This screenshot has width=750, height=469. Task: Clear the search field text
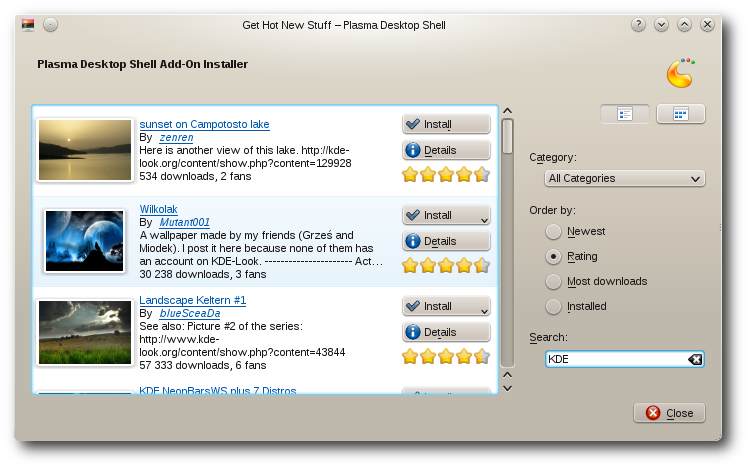point(695,359)
